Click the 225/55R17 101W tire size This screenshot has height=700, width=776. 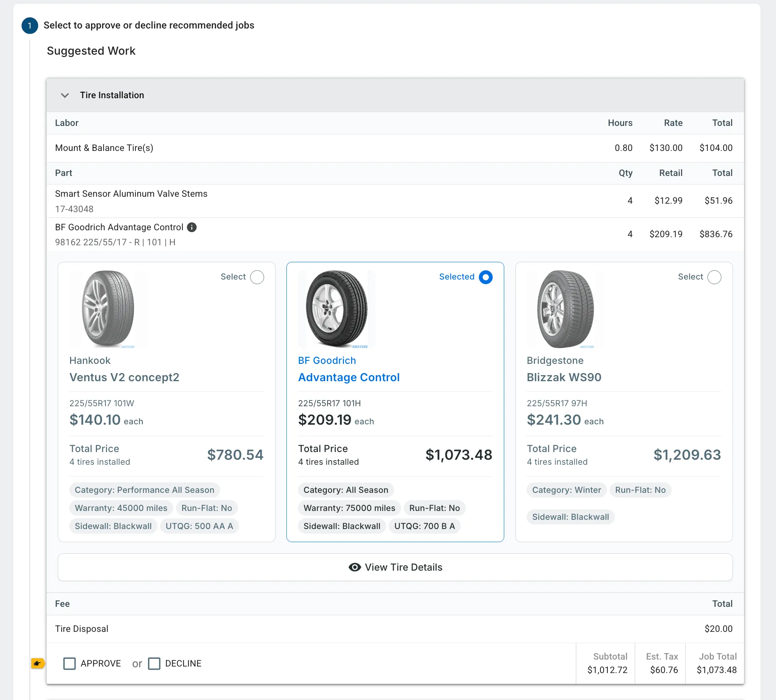[102, 403]
